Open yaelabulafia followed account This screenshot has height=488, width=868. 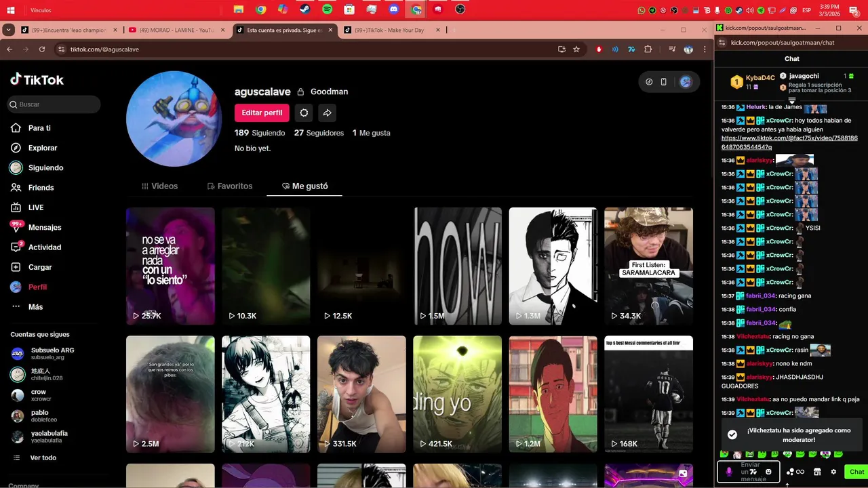[39, 436]
